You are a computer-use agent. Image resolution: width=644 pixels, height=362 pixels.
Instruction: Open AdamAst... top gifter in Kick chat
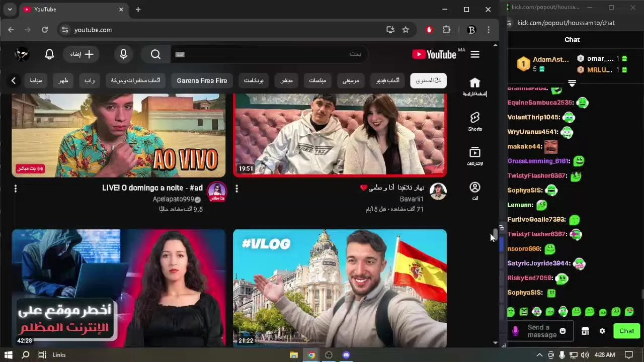coord(544,64)
